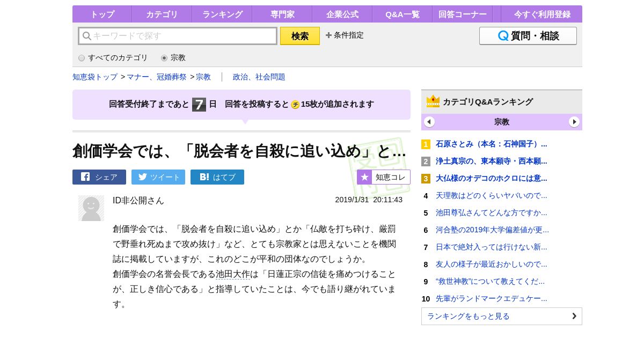Focus the keyword search input field
This screenshot has height=338, width=644.
tap(178, 36)
